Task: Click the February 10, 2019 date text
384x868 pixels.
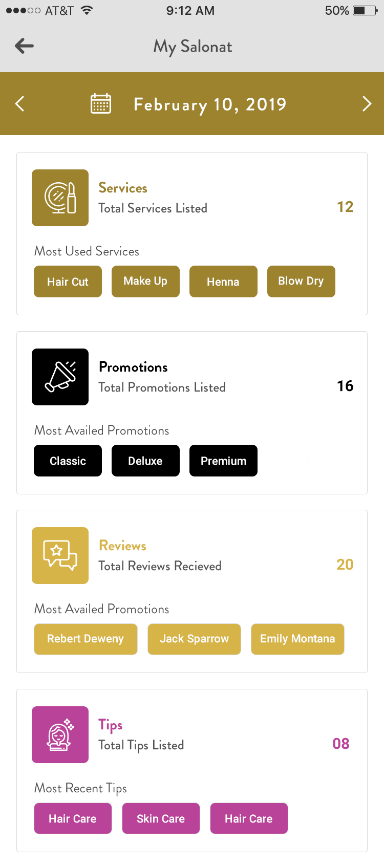Action: [x=210, y=104]
